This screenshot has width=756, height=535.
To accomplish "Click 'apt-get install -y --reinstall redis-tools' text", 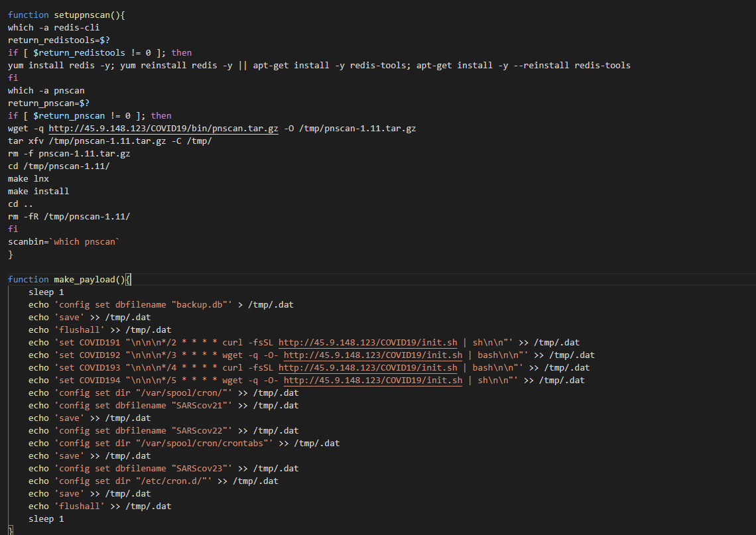I will [524, 65].
